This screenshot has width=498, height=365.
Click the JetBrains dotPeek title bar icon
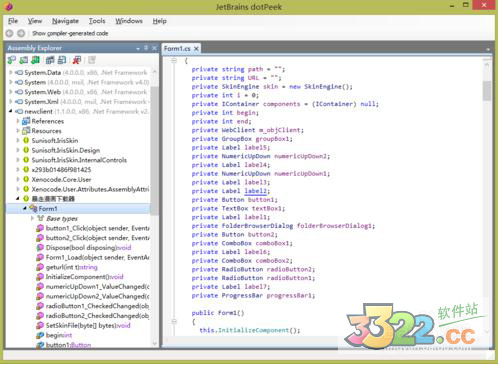[x=9, y=6]
